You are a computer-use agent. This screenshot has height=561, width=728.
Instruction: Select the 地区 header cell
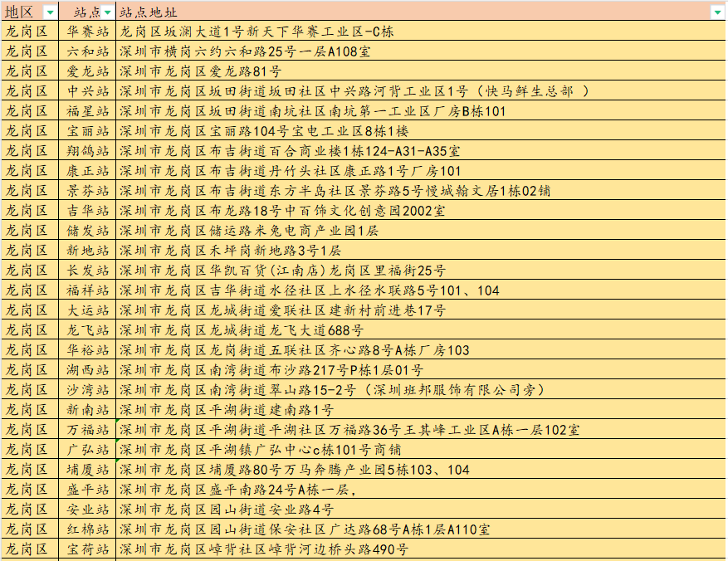30,12
